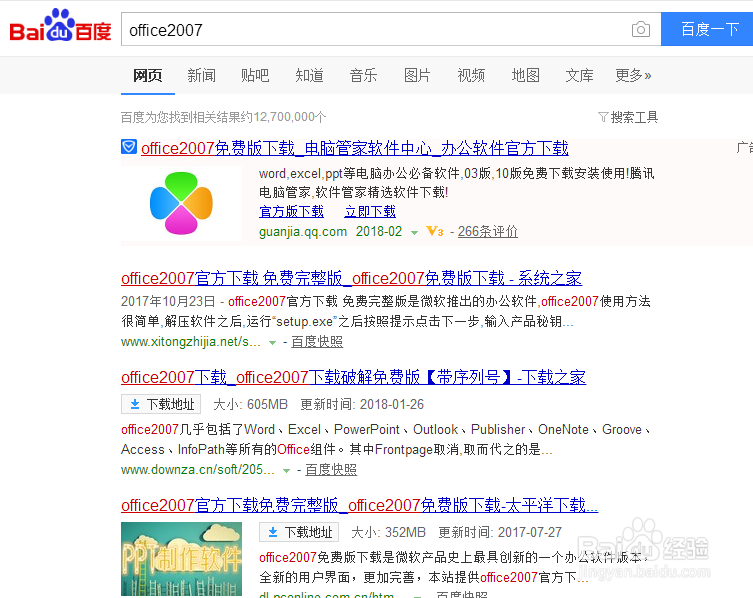Open the PPT制作软件 thumbnail image
The width and height of the screenshot is (753, 598).
pyautogui.click(x=181, y=559)
